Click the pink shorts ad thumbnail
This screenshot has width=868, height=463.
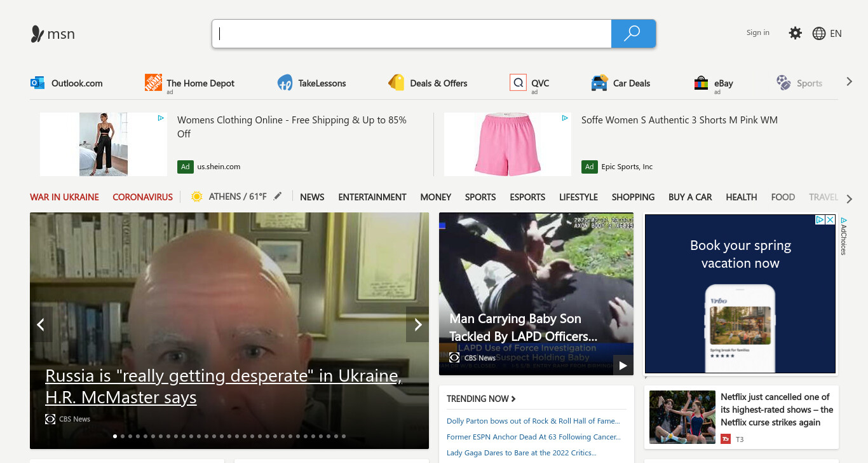click(508, 144)
